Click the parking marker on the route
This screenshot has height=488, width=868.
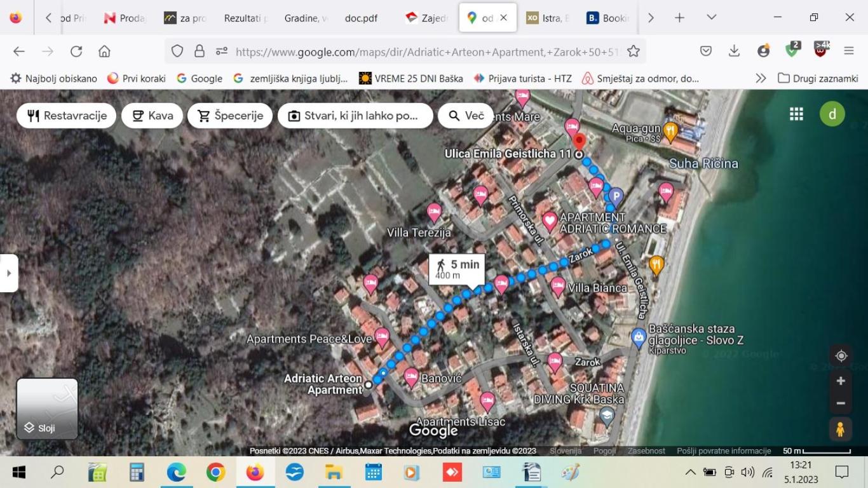615,196
